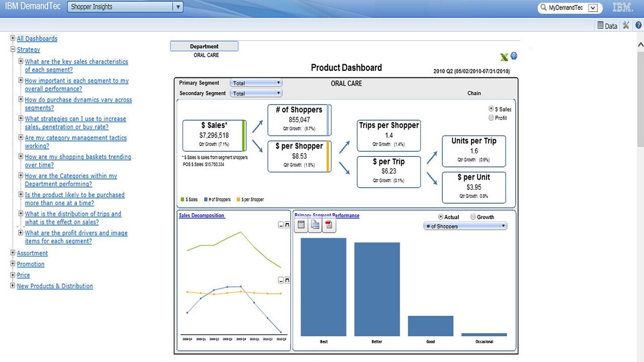Open the Primary Segment Performance link

click(x=327, y=216)
